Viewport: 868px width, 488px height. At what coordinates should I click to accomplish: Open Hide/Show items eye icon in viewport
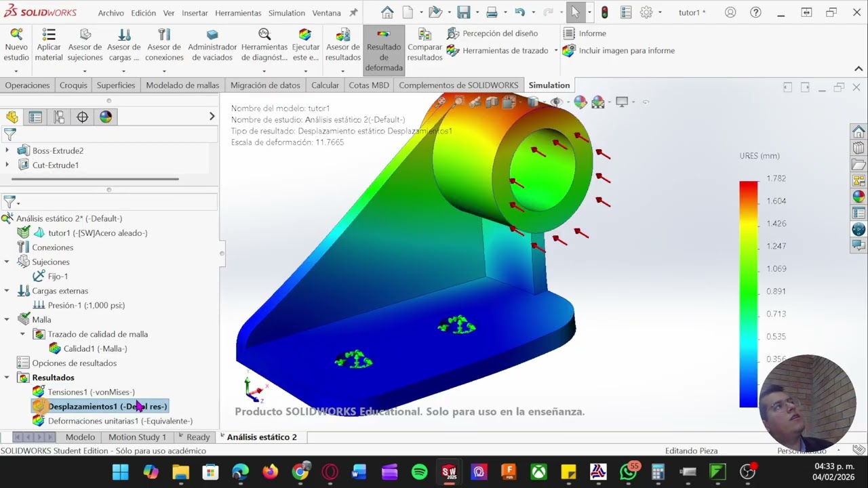tap(557, 102)
